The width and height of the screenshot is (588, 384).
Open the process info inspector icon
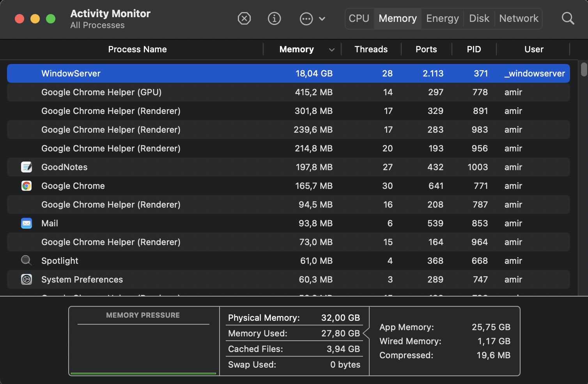point(275,18)
